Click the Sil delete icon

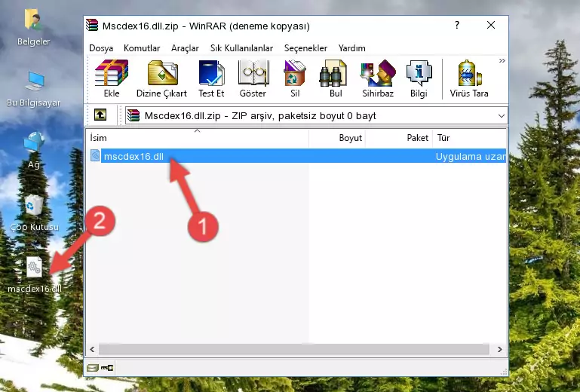[295, 78]
